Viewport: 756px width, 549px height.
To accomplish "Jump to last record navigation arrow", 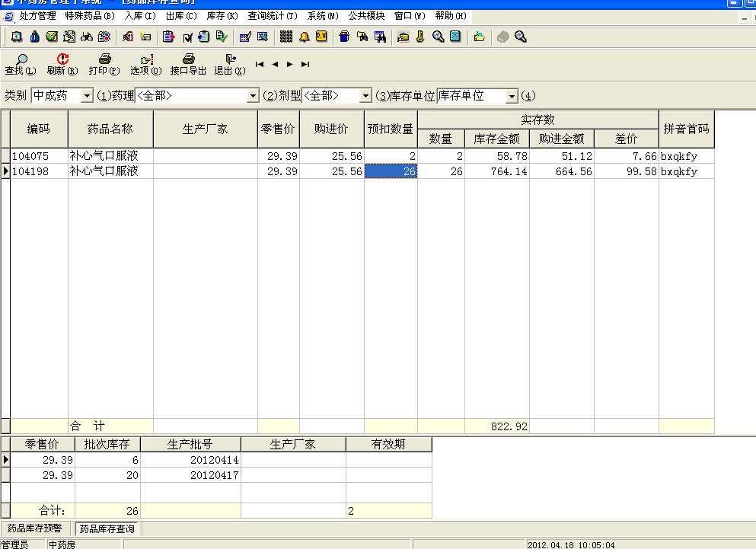I will pos(305,64).
